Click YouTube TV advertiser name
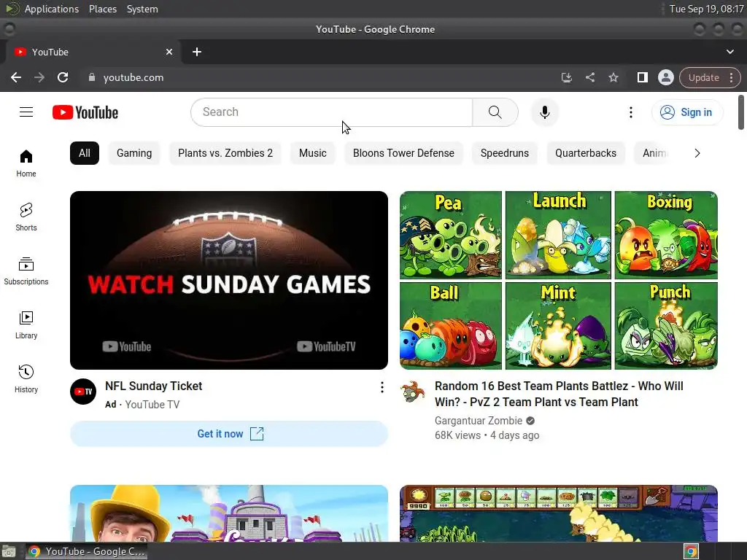The width and height of the screenshot is (747, 560). click(x=152, y=405)
